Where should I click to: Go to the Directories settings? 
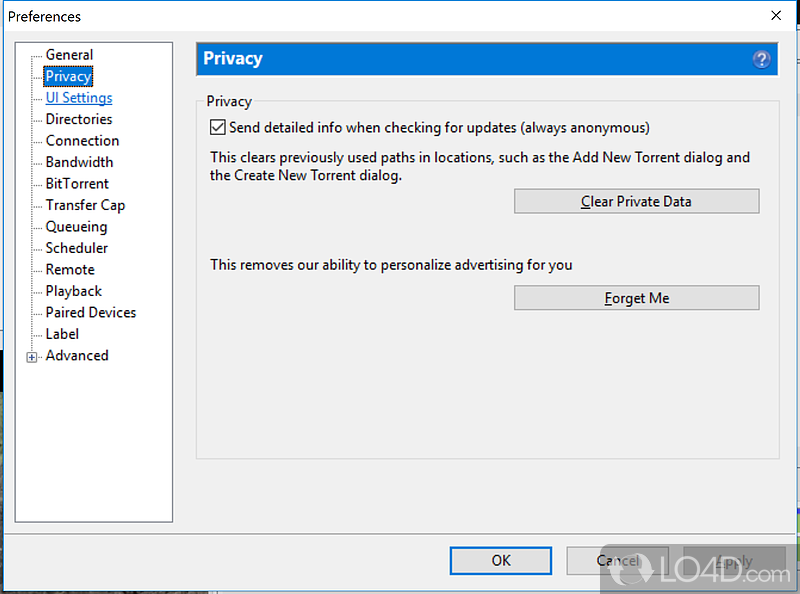(79, 119)
